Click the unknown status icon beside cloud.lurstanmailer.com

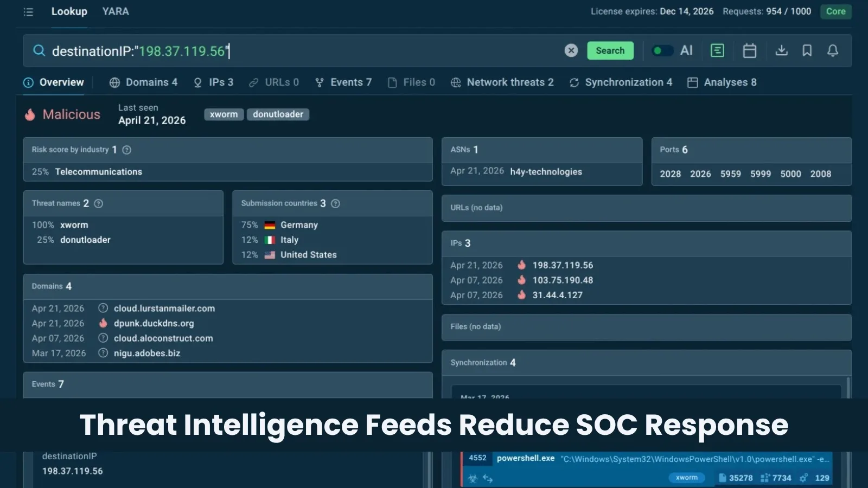(103, 308)
